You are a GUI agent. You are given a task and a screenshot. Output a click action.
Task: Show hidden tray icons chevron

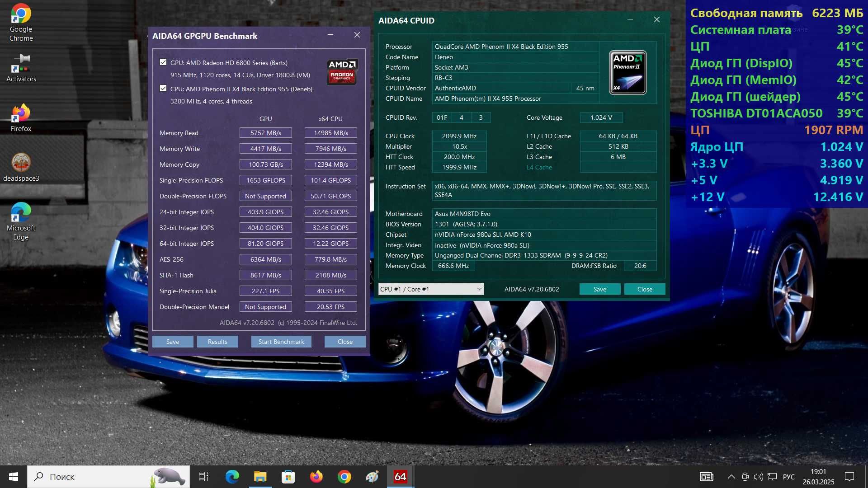point(731,477)
